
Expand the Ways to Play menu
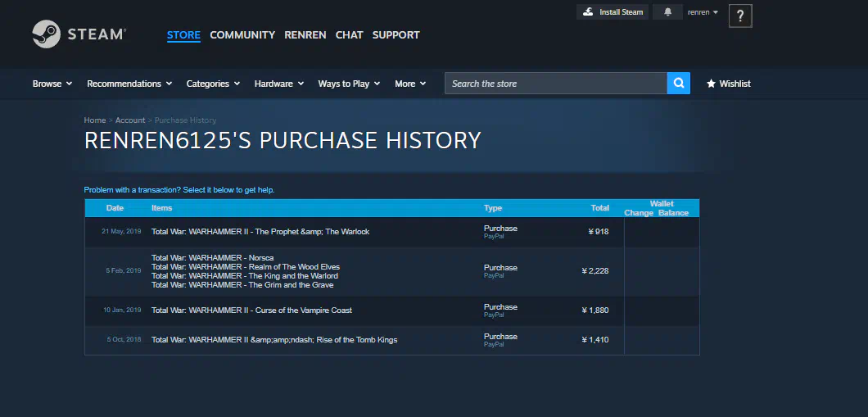tap(349, 84)
